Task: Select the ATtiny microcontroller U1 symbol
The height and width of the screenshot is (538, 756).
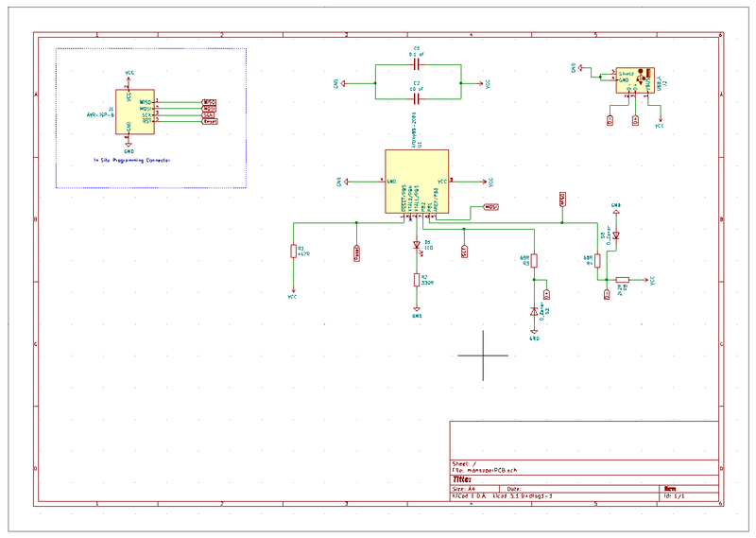Action: tap(416, 181)
